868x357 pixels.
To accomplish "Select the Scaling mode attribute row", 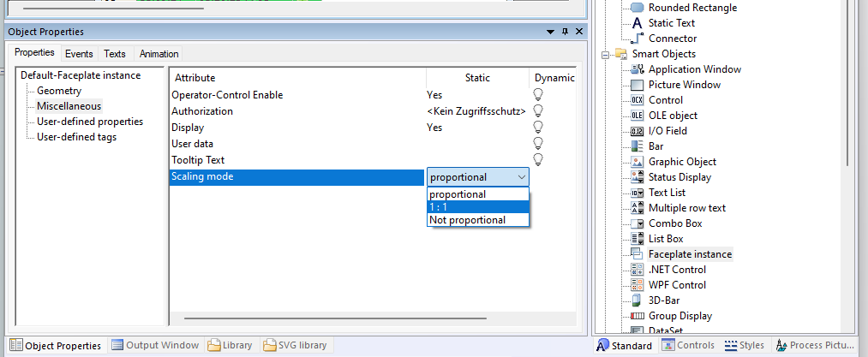I will click(297, 177).
